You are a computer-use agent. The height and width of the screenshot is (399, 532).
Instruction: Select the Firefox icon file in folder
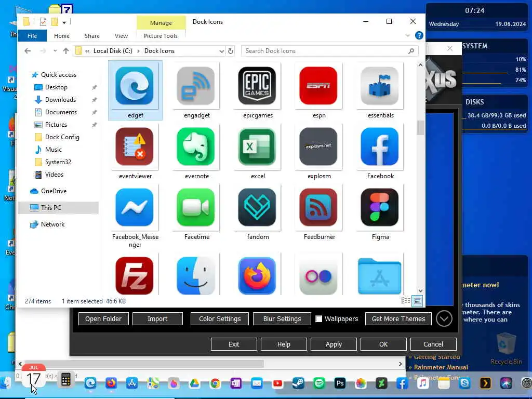(x=257, y=275)
